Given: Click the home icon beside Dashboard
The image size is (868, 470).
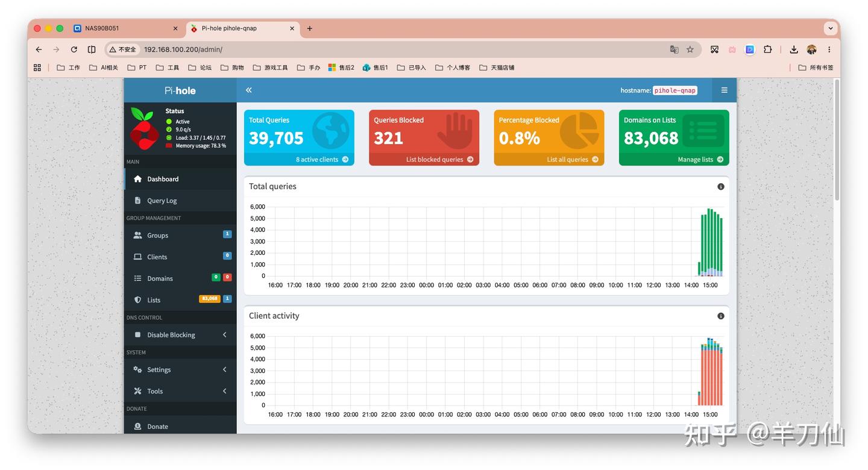Looking at the screenshot, I should click(x=137, y=179).
